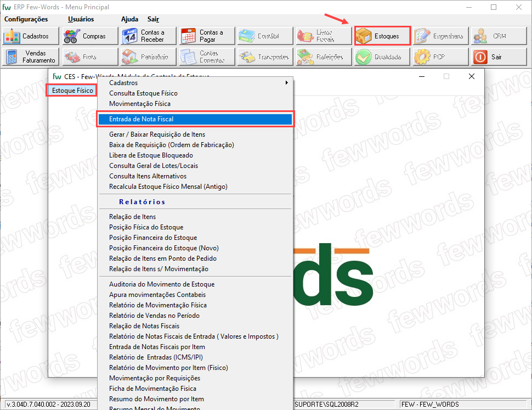
Task: Choose Entrada de Nota Fiscal
Action: [x=195, y=119]
